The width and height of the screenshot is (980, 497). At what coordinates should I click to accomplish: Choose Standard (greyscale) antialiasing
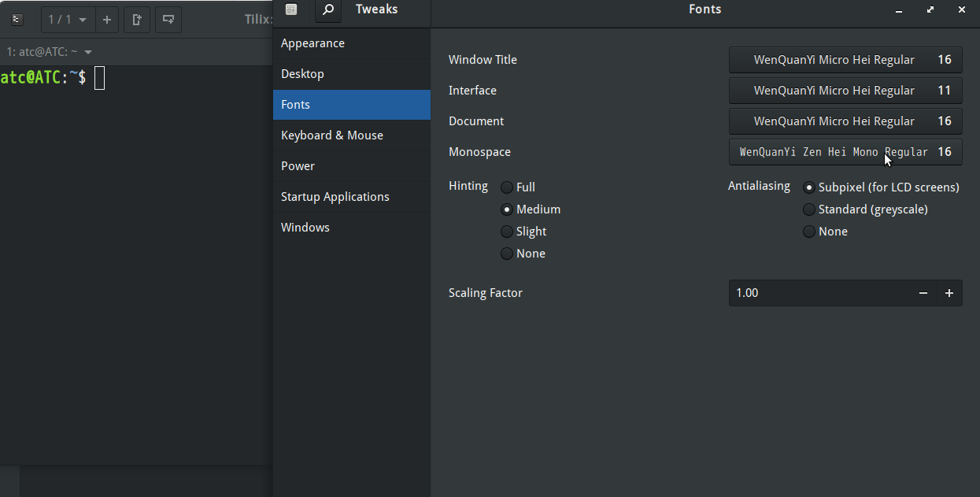865,210
